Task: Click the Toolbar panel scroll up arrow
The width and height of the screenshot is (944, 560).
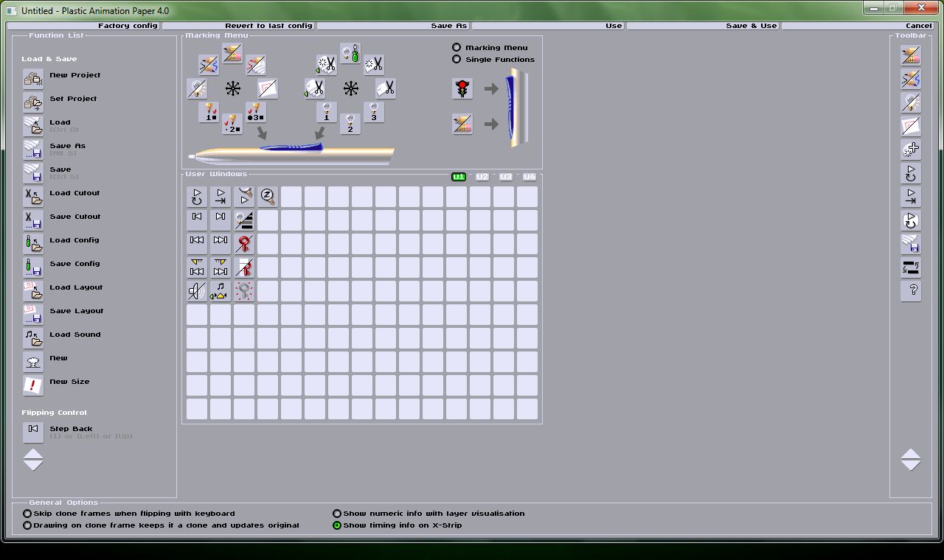Action: pos(911,454)
